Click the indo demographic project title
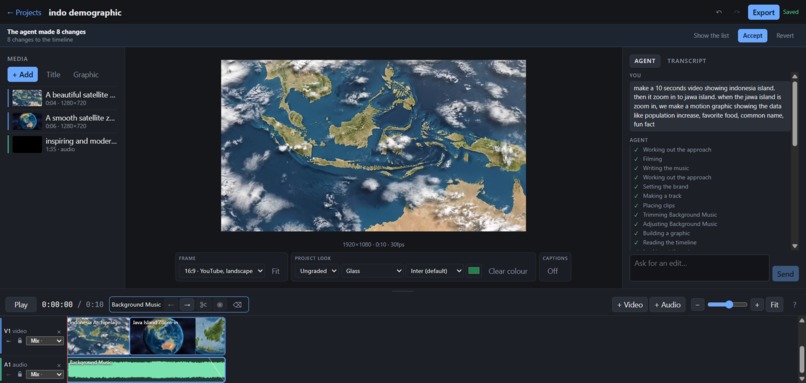 coord(85,12)
